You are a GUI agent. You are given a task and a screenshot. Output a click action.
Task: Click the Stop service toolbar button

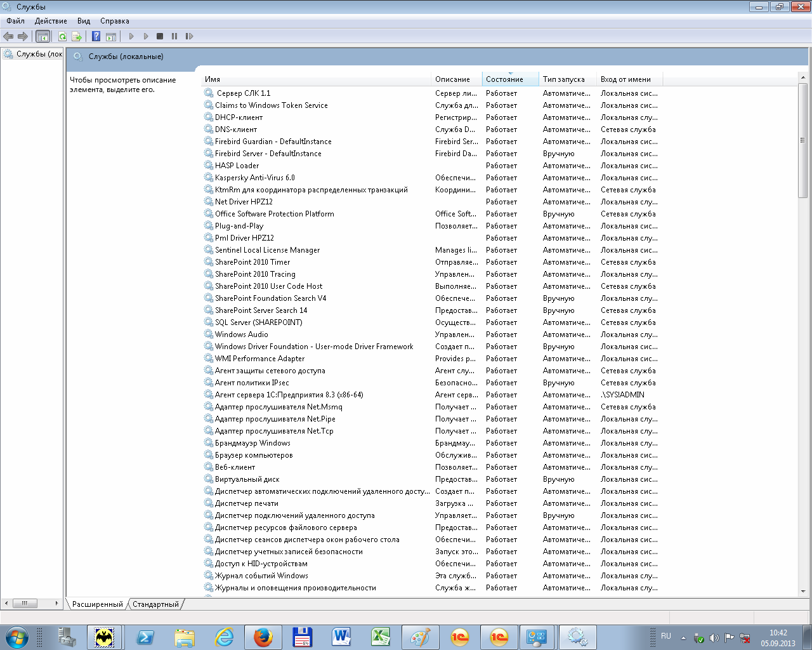coord(160,36)
